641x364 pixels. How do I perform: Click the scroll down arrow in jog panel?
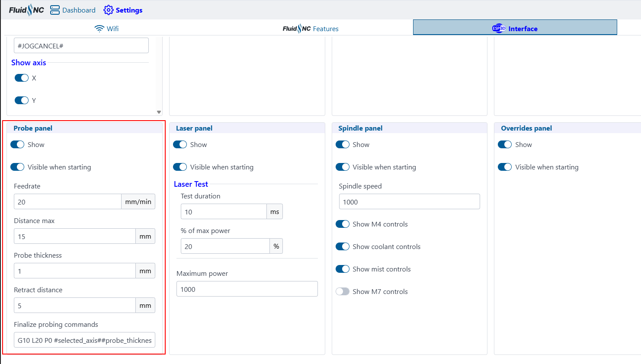tap(159, 112)
